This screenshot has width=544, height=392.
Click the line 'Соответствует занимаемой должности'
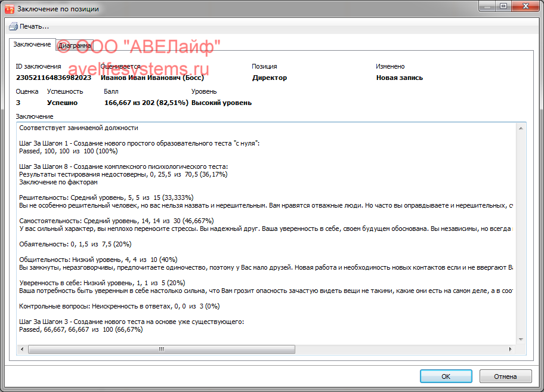pyautogui.click(x=79, y=128)
